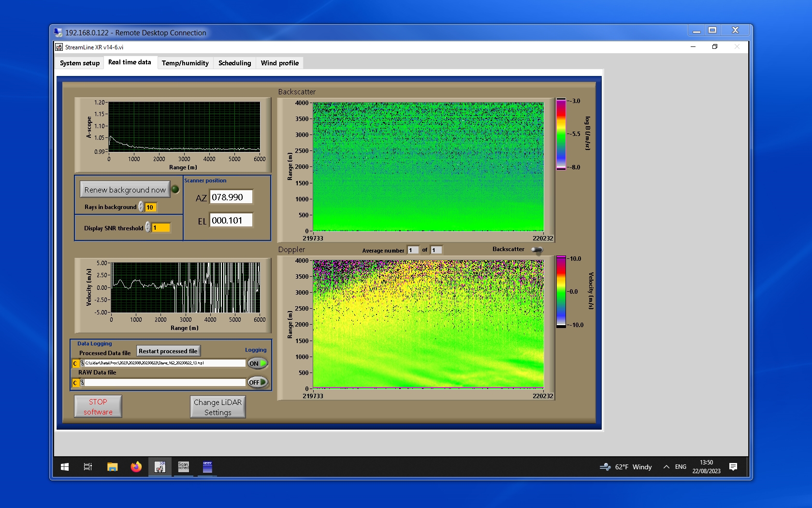812x508 pixels.
Task: Show hidden system tray icons chevron
Action: [x=667, y=467]
